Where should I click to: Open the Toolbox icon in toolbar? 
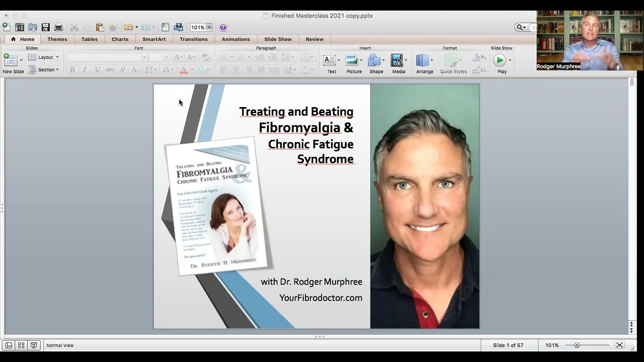coord(165,27)
